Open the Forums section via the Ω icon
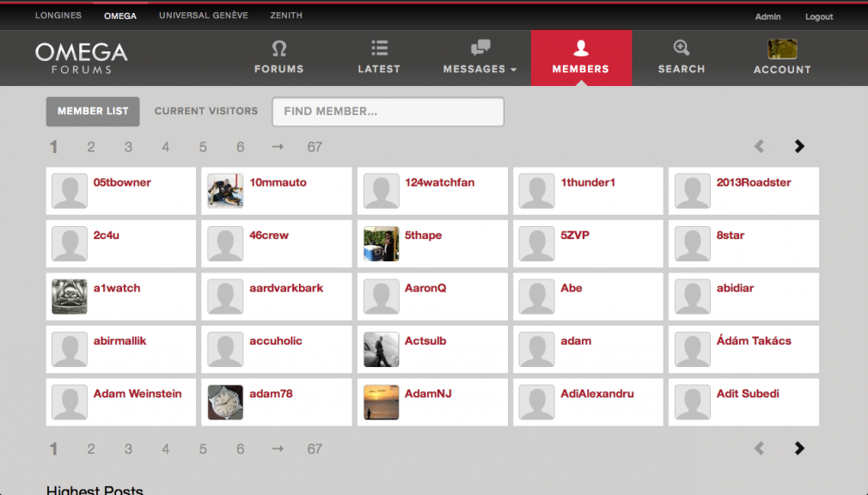This screenshot has width=868, height=495. (x=278, y=50)
